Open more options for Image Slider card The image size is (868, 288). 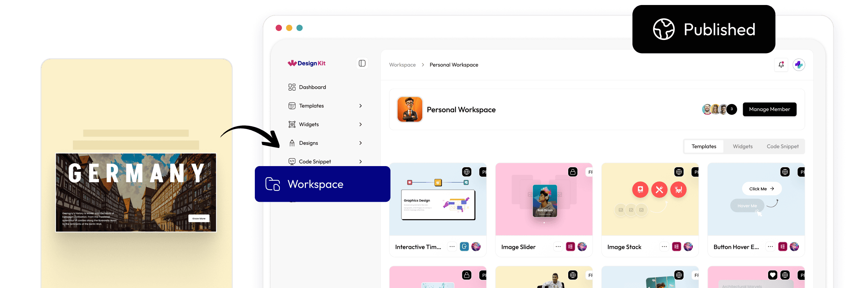[558, 247]
